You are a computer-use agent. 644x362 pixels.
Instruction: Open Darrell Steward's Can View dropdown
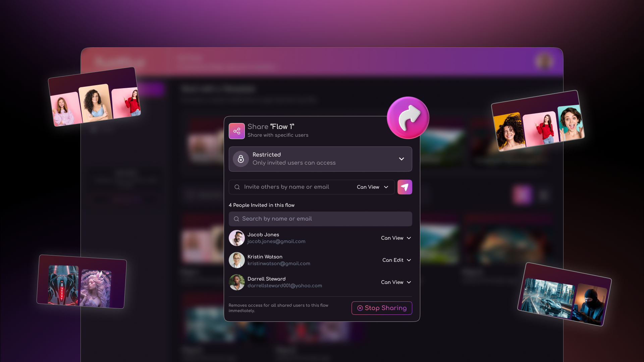[396, 282]
